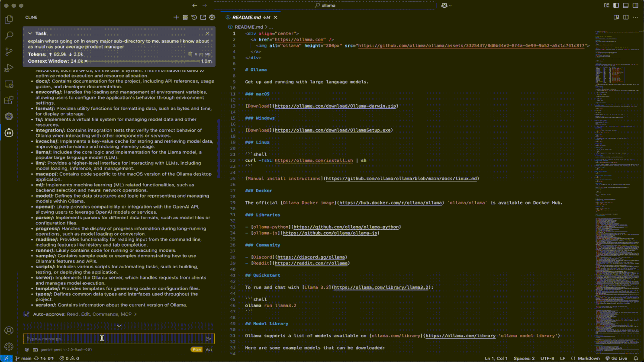This screenshot has width=644, height=362.
Task: Collapse the Task header chevron
Action: [x=30, y=33]
